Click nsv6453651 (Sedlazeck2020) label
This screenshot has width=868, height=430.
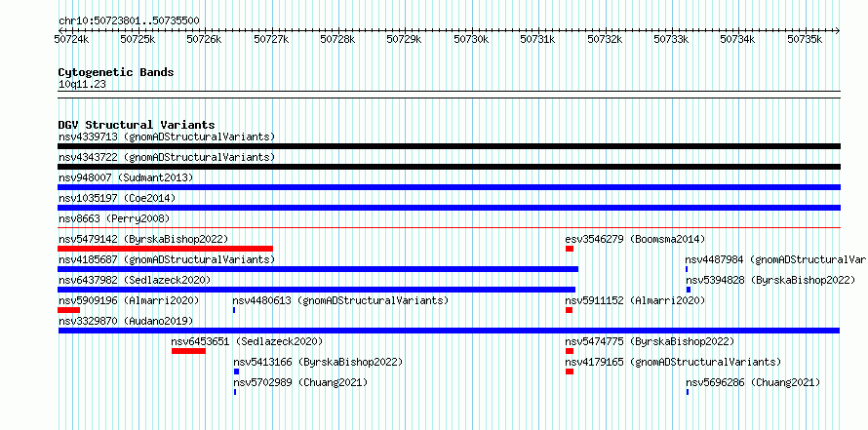click(x=247, y=341)
